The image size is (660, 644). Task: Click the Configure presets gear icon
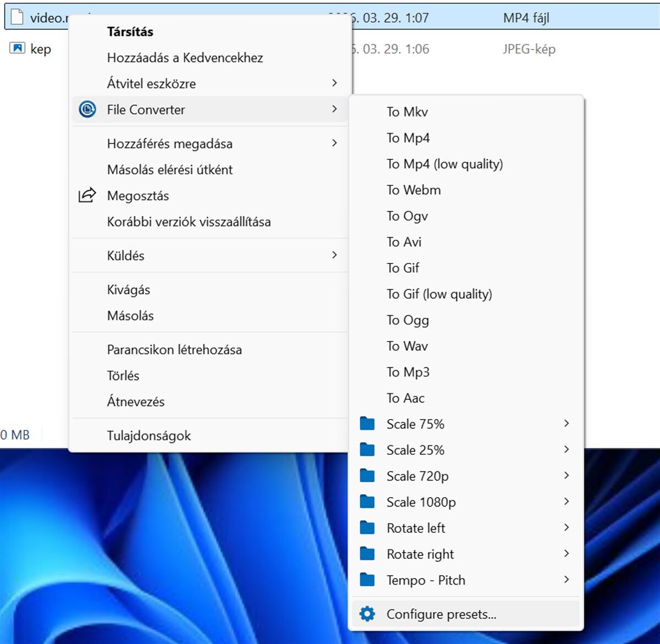click(x=367, y=614)
